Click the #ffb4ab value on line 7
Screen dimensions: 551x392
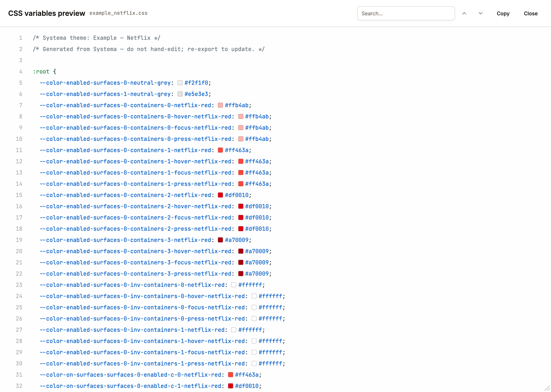click(x=237, y=105)
